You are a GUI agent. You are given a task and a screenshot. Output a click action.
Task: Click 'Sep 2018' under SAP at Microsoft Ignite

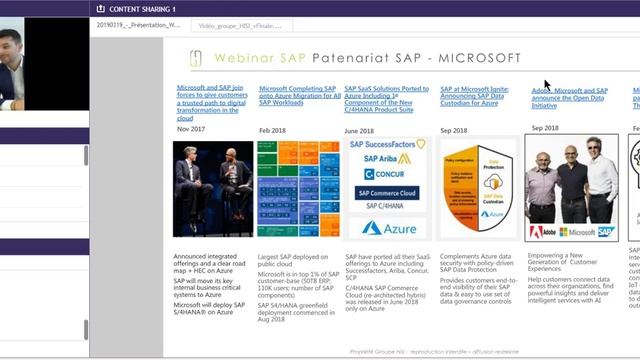click(x=453, y=131)
